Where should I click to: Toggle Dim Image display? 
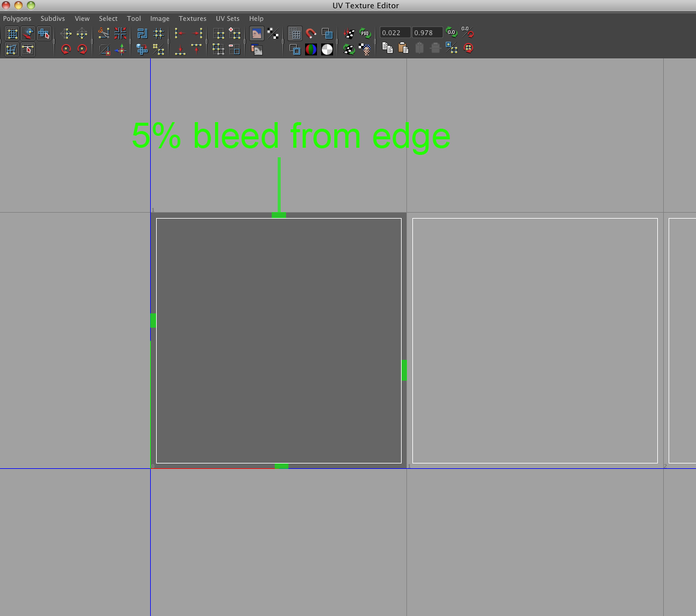(x=257, y=49)
